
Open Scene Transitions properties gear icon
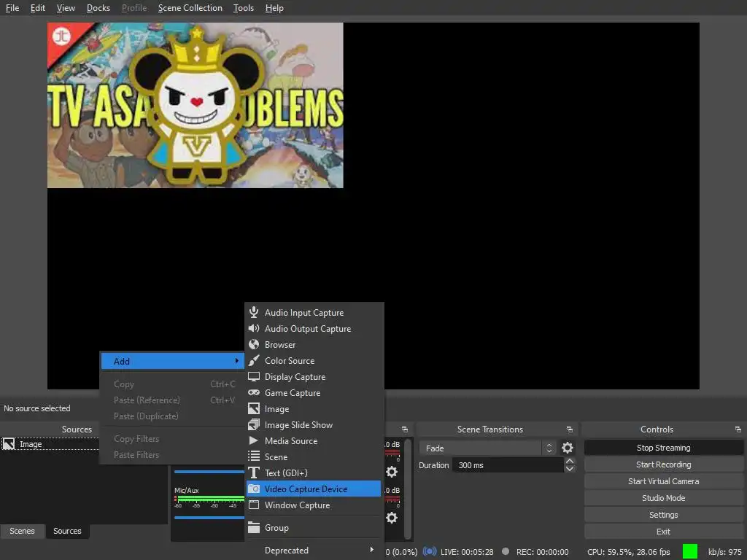568,448
